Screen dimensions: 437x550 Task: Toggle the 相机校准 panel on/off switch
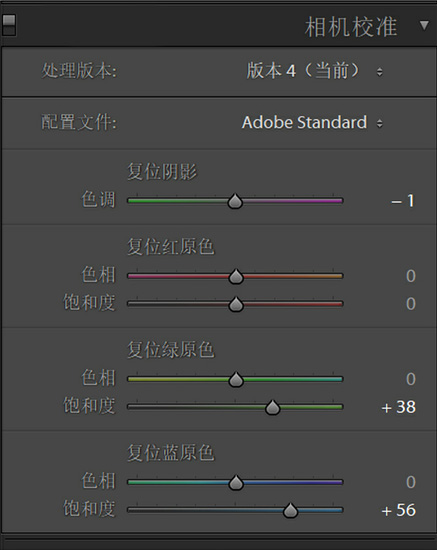(x=9, y=25)
